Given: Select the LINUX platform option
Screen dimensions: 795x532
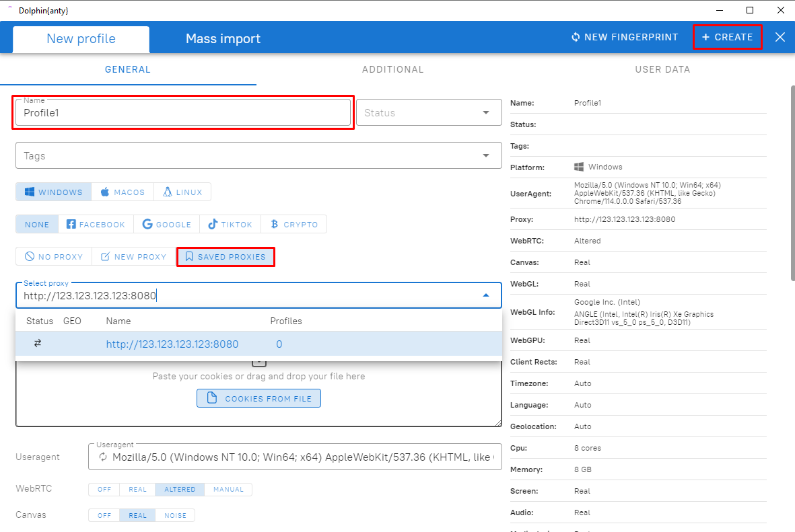Looking at the screenshot, I should 182,192.
